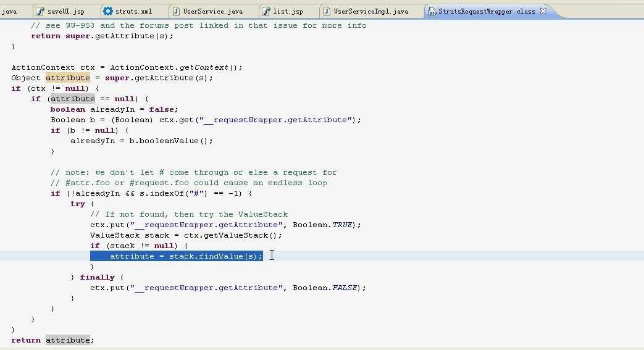The height and width of the screenshot is (350, 644).
Task: Click the comment '// If not found, then try the ValueStack'
Action: [189, 214]
